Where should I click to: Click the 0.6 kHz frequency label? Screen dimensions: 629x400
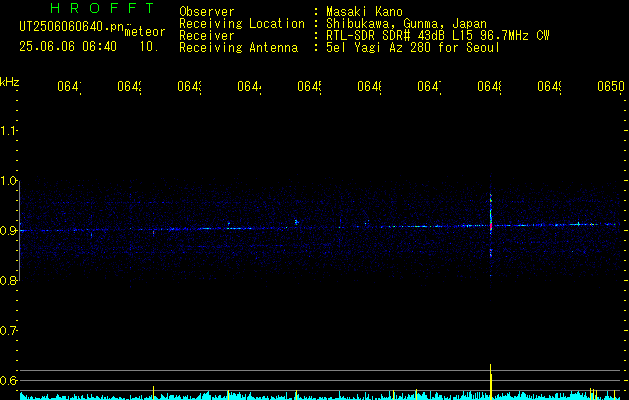point(8,380)
